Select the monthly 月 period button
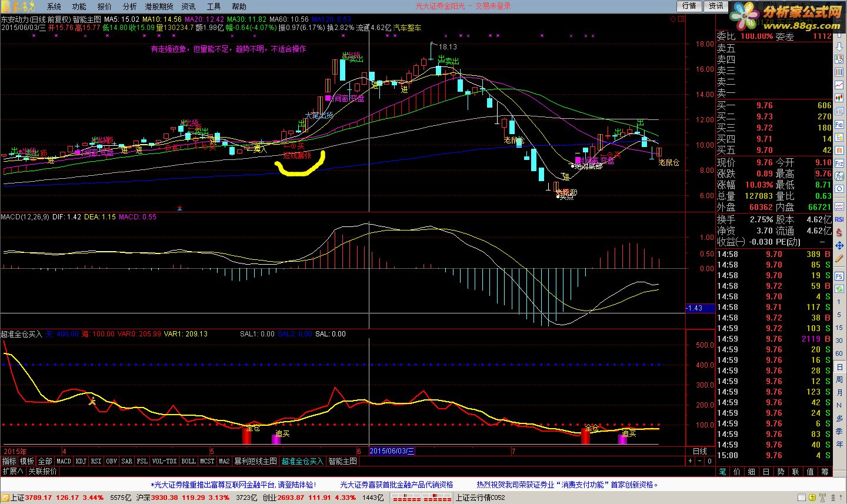The width and height of the screenshot is (847, 504). tap(839, 392)
